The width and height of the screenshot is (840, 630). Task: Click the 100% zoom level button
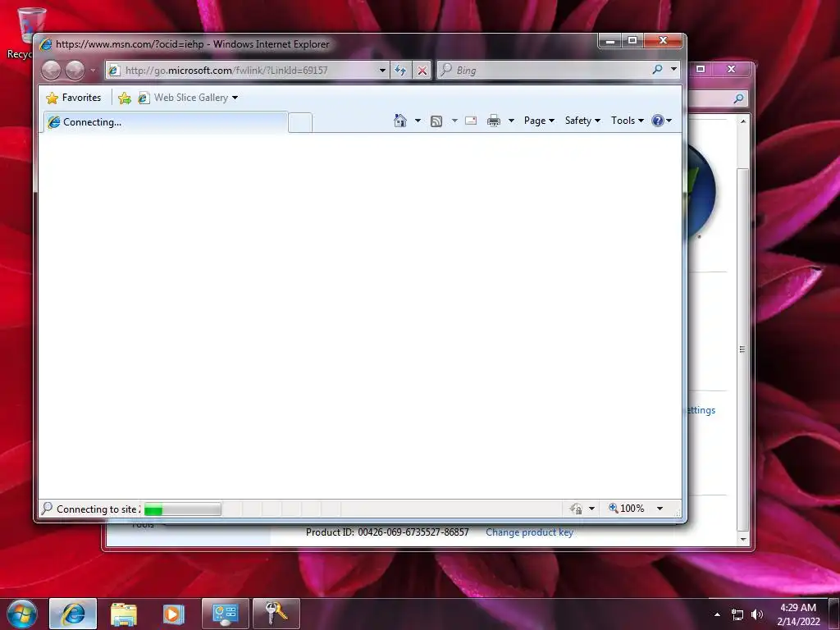[x=626, y=509]
